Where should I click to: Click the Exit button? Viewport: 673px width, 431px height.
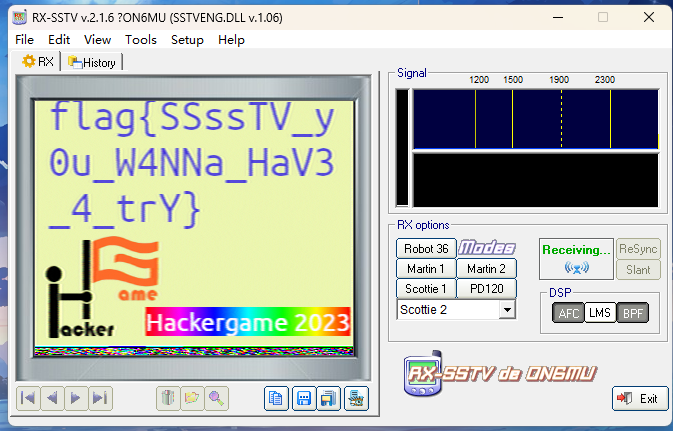point(640,399)
